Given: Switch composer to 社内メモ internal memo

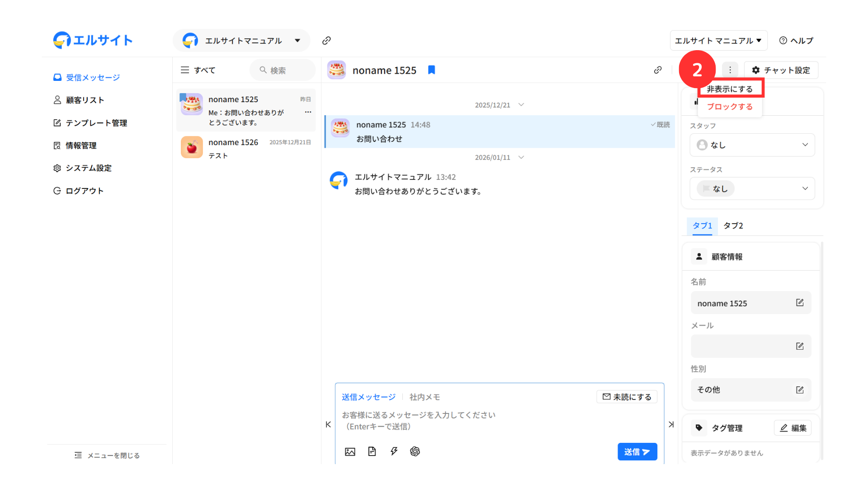Looking at the screenshot, I should 425,397.
